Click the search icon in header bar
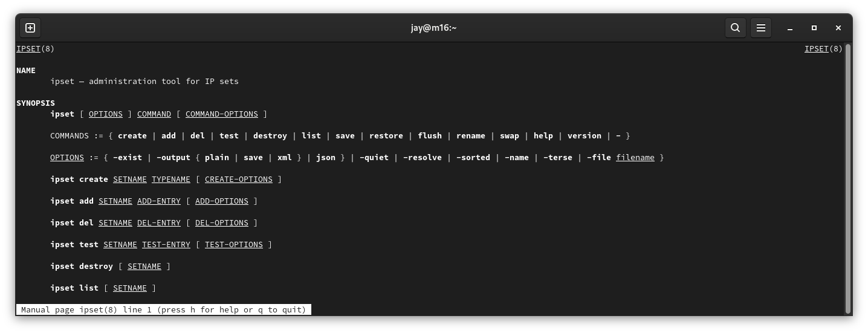This screenshot has height=333, width=868. click(735, 28)
